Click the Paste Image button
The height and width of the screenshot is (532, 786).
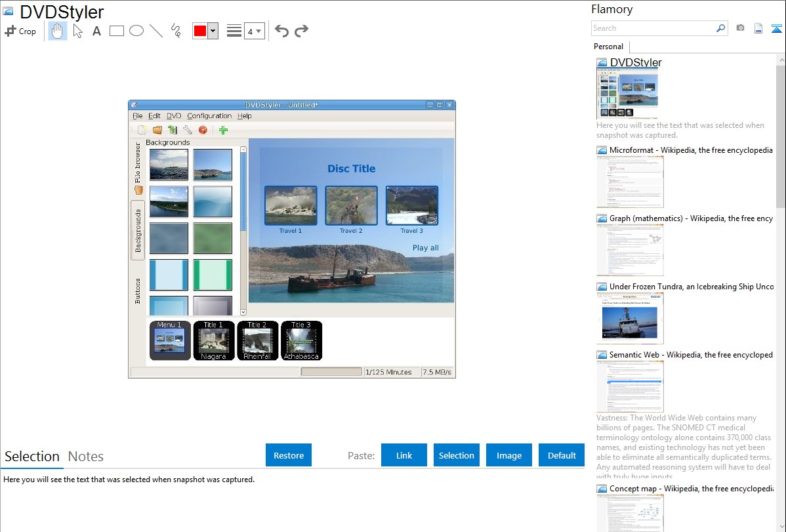[x=508, y=455]
